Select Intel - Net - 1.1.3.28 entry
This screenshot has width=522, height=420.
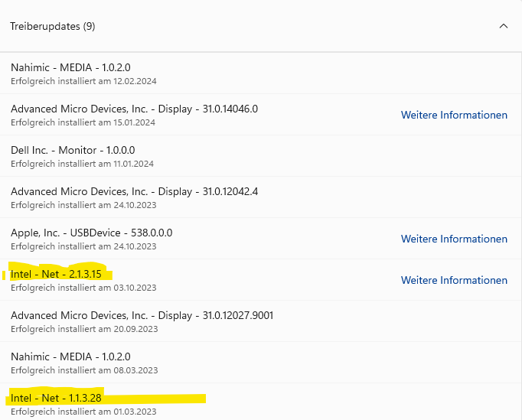[x=261, y=402]
